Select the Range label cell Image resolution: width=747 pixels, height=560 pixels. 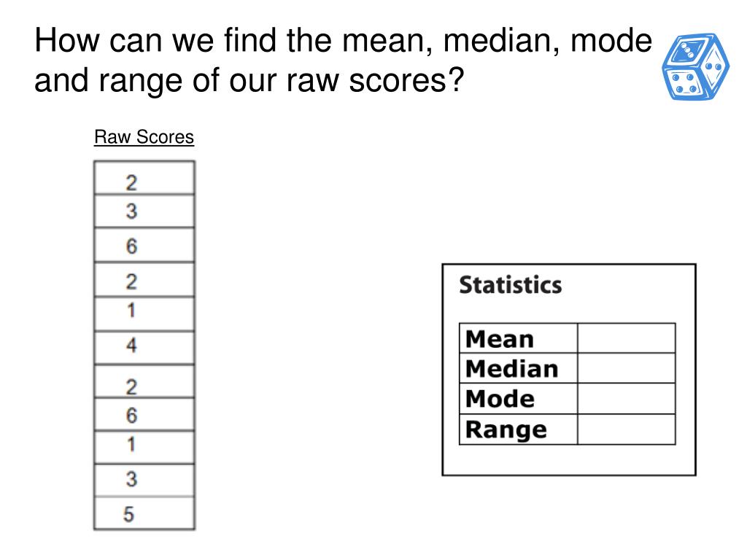click(x=519, y=429)
